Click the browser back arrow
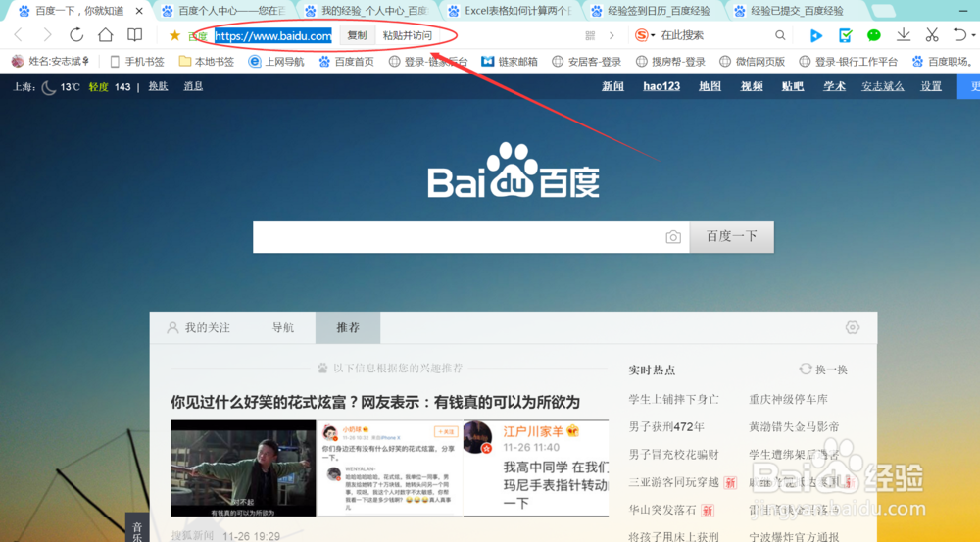 18,35
